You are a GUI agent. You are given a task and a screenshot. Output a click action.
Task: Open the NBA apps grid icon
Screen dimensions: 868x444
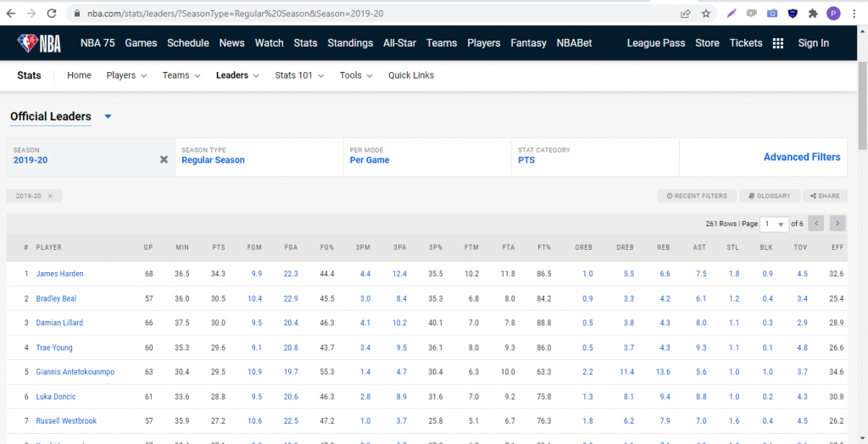[778, 43]
